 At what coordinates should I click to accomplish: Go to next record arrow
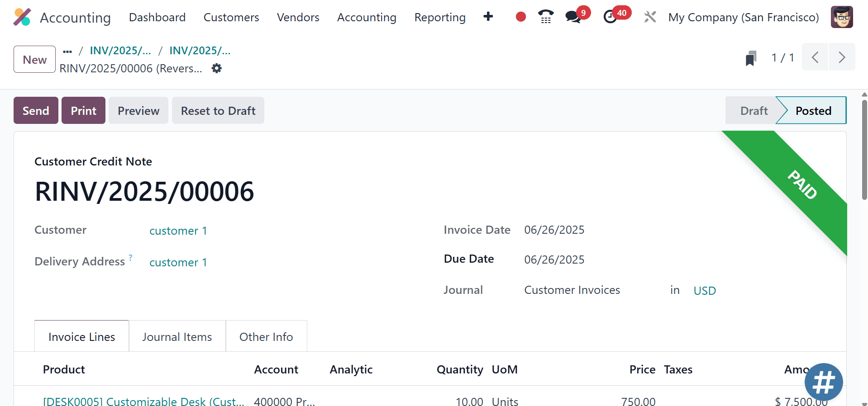click(842, 57)
